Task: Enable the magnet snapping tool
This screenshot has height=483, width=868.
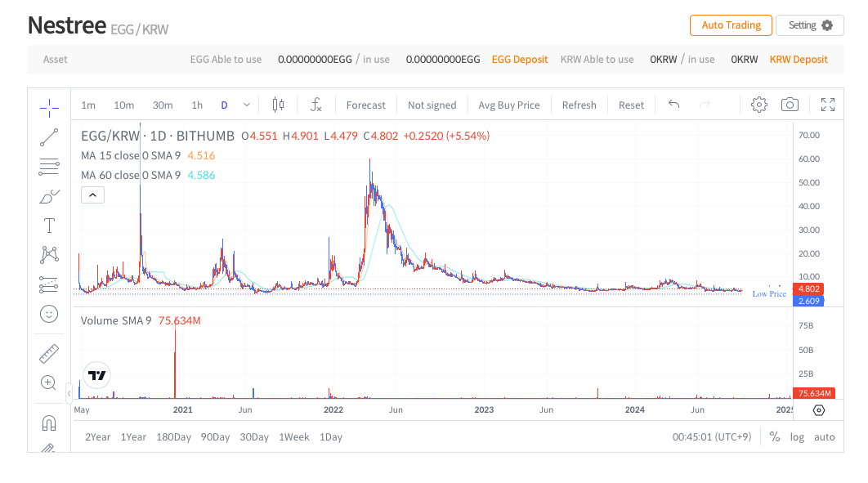Action: [49, 423]
